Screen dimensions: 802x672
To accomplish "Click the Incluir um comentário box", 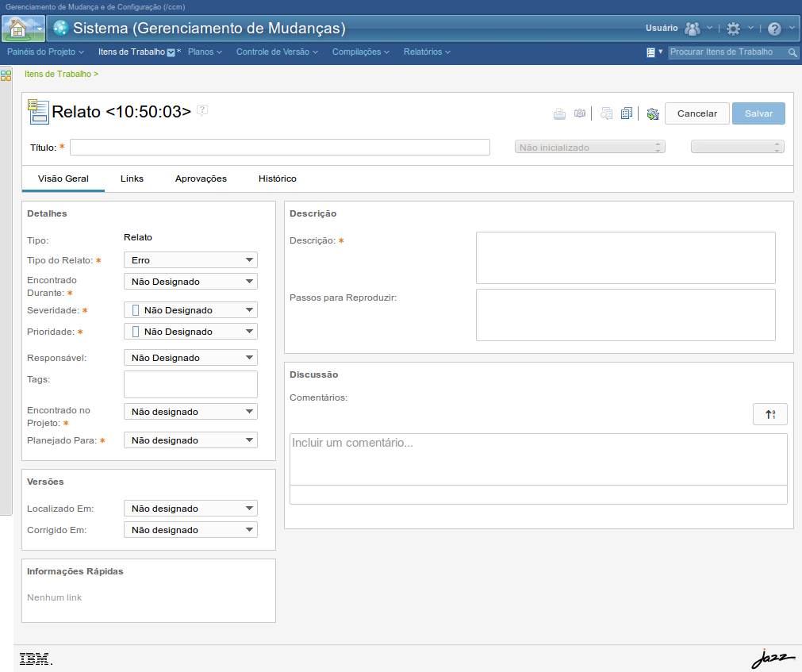I will pyautogui.click(x=538, y=459).
